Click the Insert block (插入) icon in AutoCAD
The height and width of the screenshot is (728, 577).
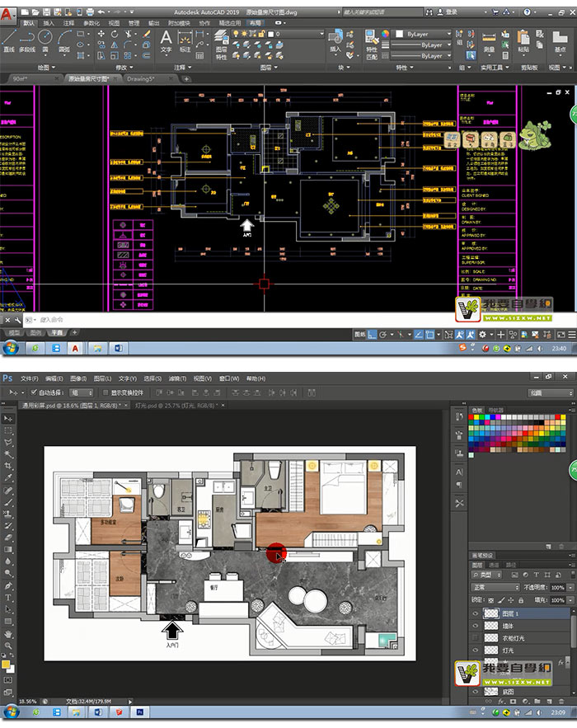click(x=335, y=41)
